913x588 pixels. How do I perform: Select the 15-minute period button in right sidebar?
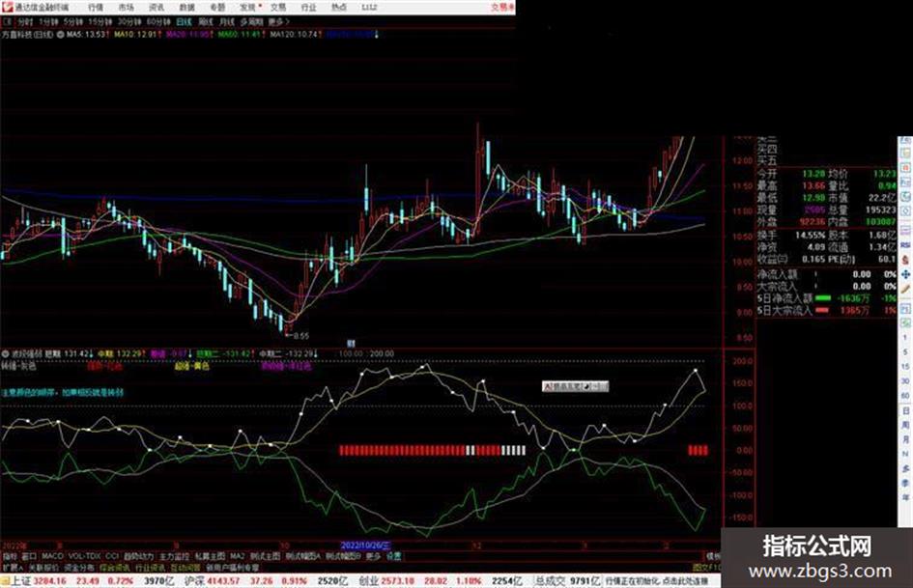905,367
